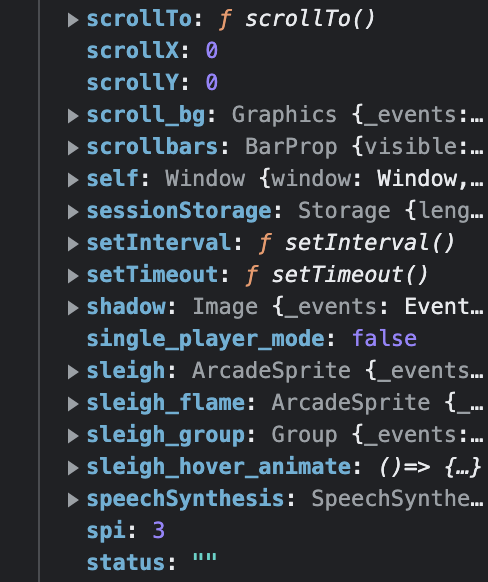
Task: Click the empty status string value
Action: [x=205, y=559]
